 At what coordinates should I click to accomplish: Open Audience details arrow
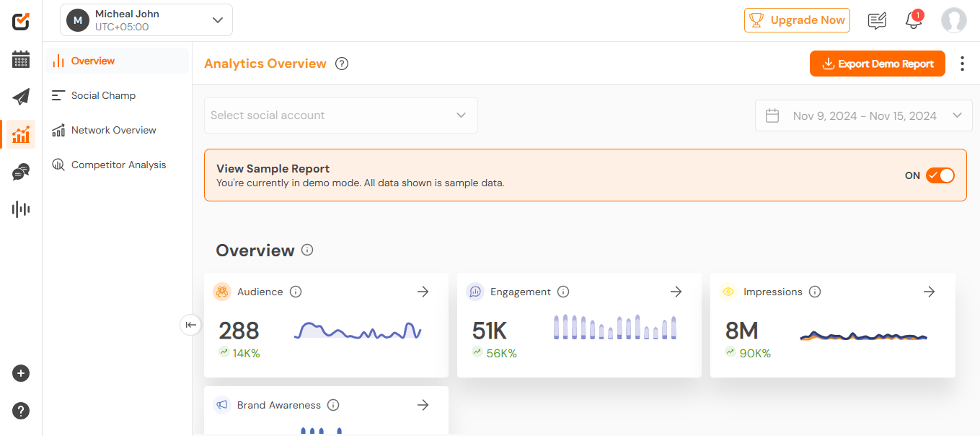click(423, 292)
